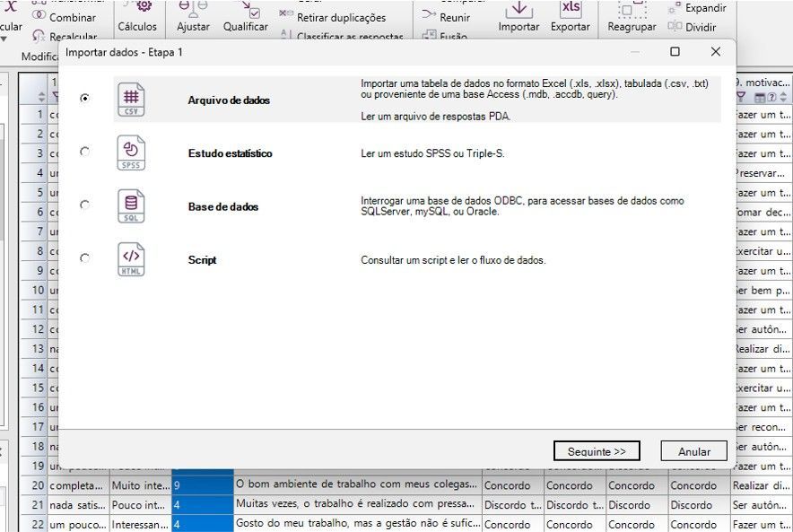This screenshot has height=532, width=793.
Task: Click the Reagrupar ribbon icon
Action: 632,17
